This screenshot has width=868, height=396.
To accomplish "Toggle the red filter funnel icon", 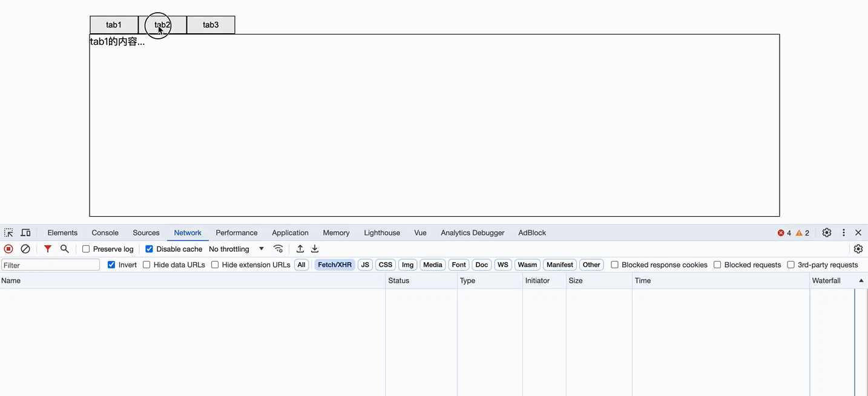I will point(48,249).
